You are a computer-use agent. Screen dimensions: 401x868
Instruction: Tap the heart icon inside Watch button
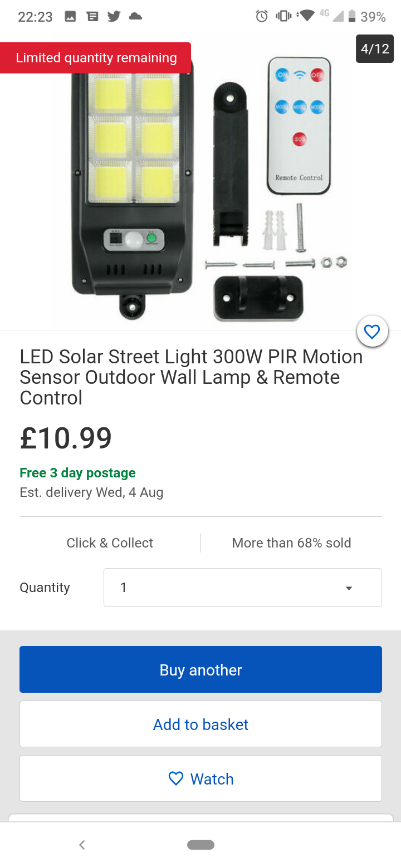point(176,778)
